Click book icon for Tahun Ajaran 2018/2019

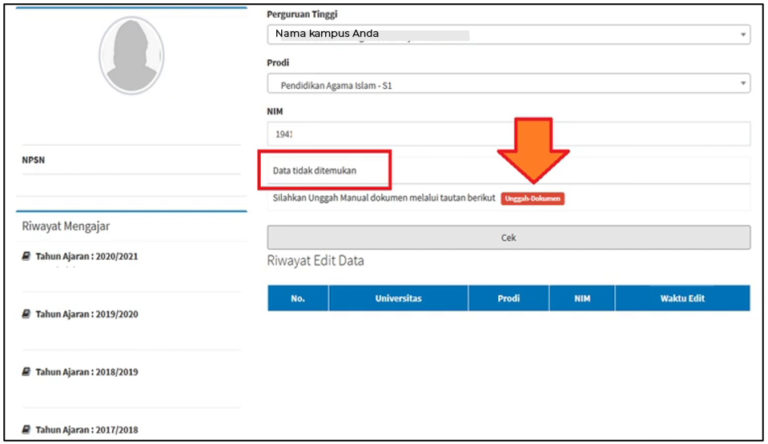26,371
